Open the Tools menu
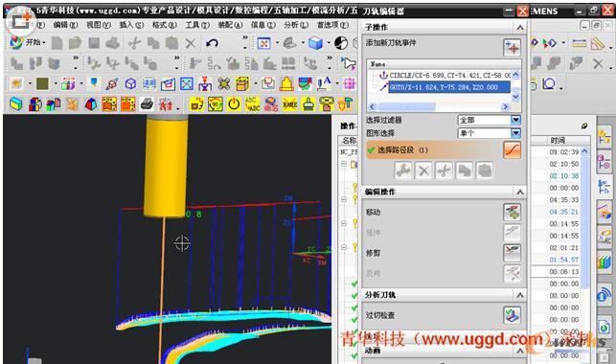Viewport: 616px width, 364px height. point(197,25)
